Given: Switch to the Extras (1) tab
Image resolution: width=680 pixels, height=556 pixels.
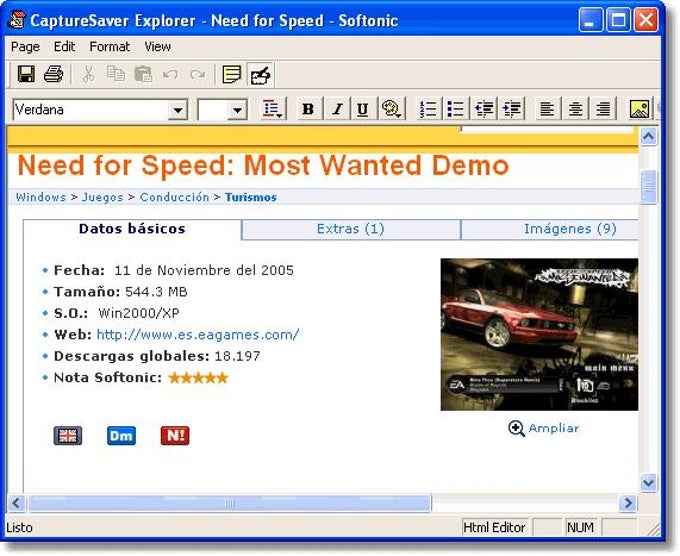Looking at the screenshot, I should coord(351,229).
